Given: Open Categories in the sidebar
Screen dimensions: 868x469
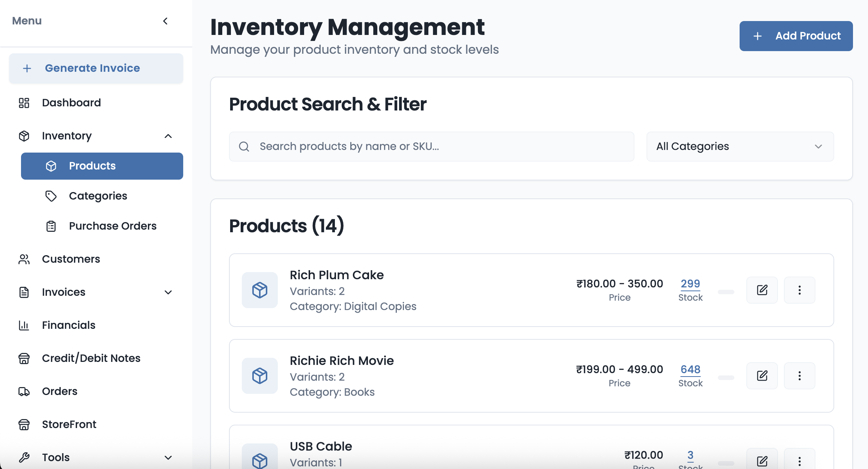Looking at the screenshot, I should click(98, 196).
